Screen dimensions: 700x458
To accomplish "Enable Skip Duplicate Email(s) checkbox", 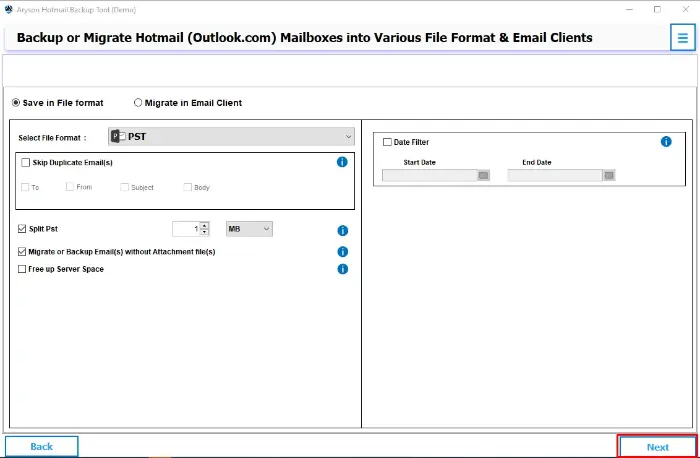I will click(25, 162).
